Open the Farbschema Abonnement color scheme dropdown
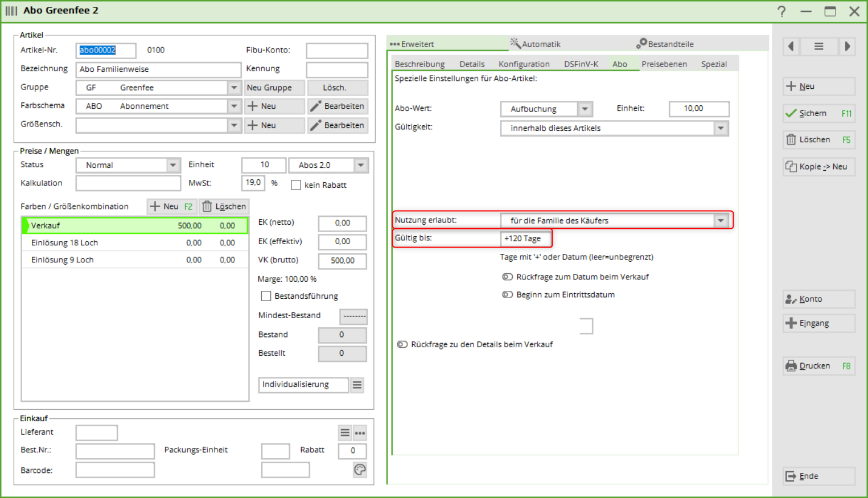The image size is (868, 498). click(234, 106)
